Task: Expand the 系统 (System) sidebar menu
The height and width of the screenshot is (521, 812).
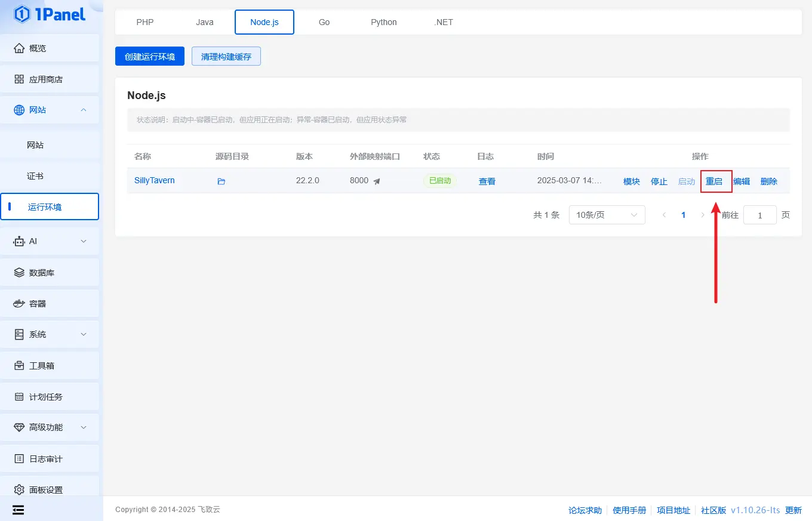Action: (x=84, y=334)
